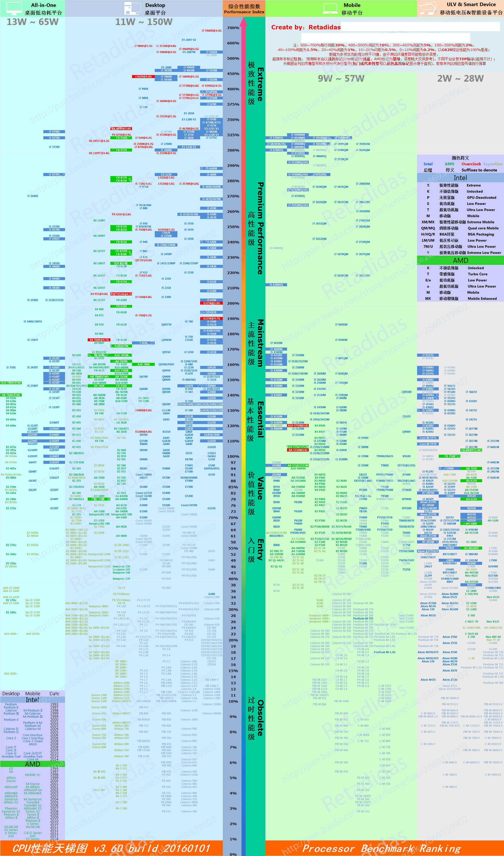The height and width of the screenshot is (856, 504).
Task: Click the 'Create by: Retadidas' credit text
Action: 306,27
